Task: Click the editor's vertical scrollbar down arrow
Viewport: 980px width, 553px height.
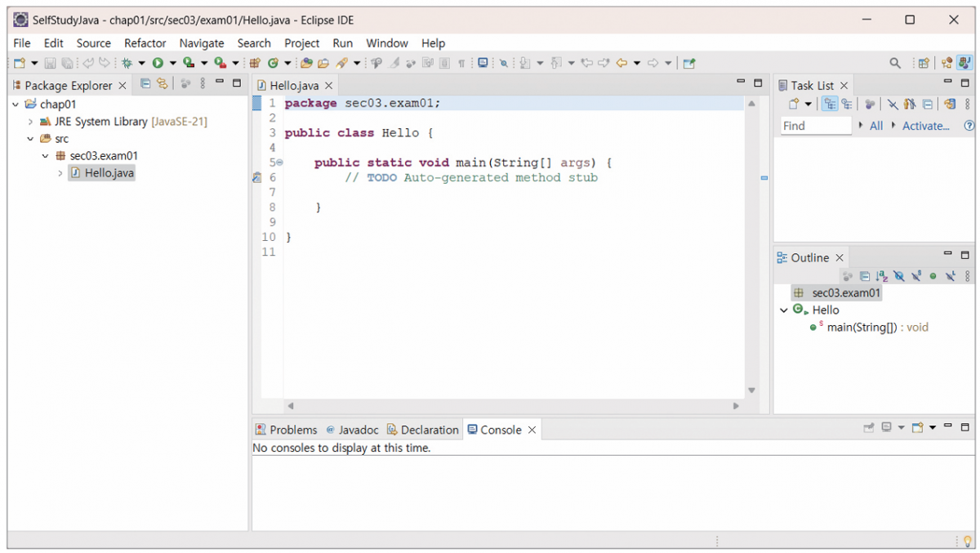Action: [x=751, y=390]
